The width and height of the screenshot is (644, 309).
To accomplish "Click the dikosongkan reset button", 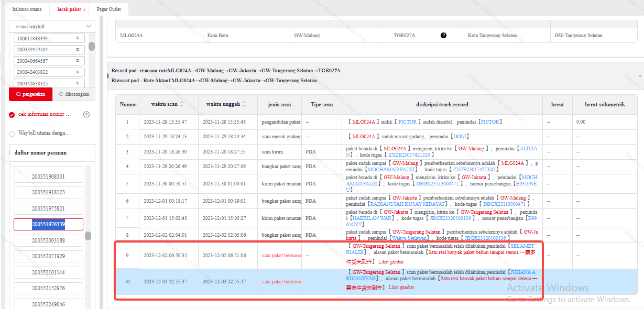I will [74, 94].
